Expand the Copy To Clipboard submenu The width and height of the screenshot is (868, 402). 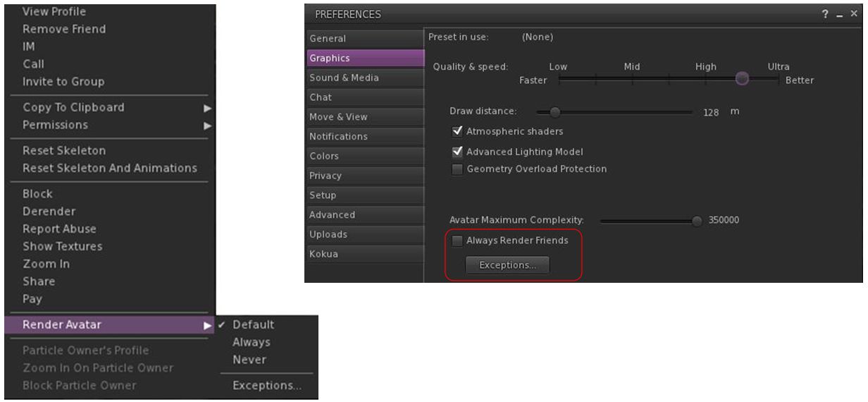tap(207, 108)
